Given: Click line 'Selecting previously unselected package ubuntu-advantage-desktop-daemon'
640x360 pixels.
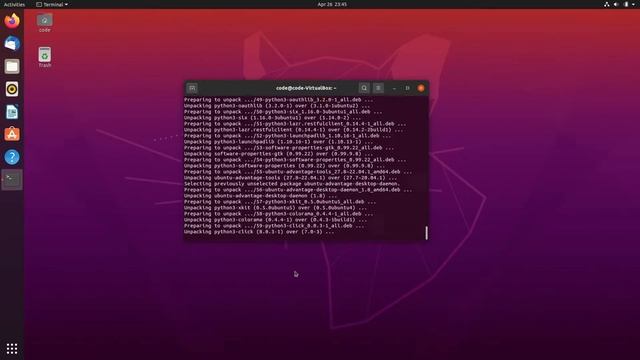Looking at the screenshot, I should click(x=292, y=184).
